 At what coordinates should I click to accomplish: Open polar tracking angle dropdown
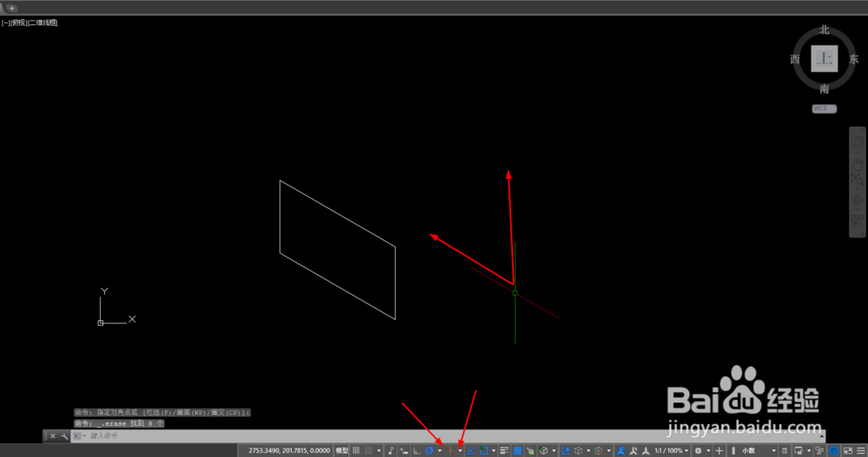[440, 450]
